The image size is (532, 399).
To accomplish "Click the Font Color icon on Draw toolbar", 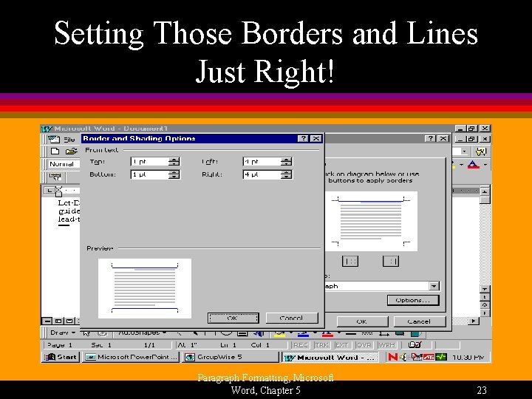I will pos(327,334).
